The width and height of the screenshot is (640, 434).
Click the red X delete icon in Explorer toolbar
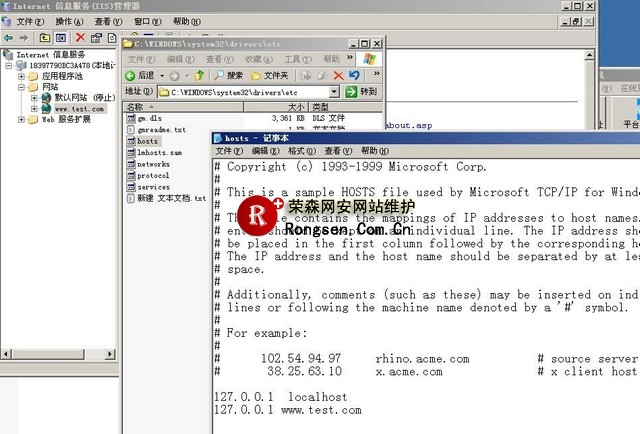coord(339,75)
